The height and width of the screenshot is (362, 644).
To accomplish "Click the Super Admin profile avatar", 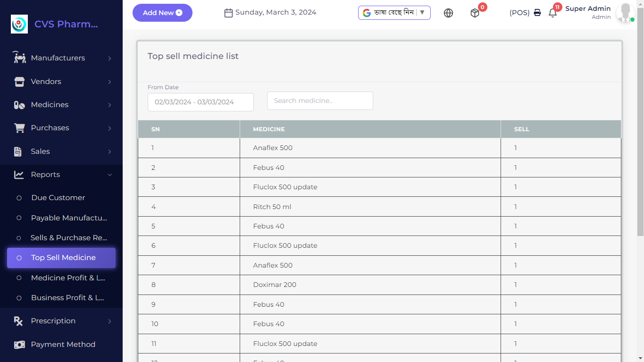I will pos(625,13).
